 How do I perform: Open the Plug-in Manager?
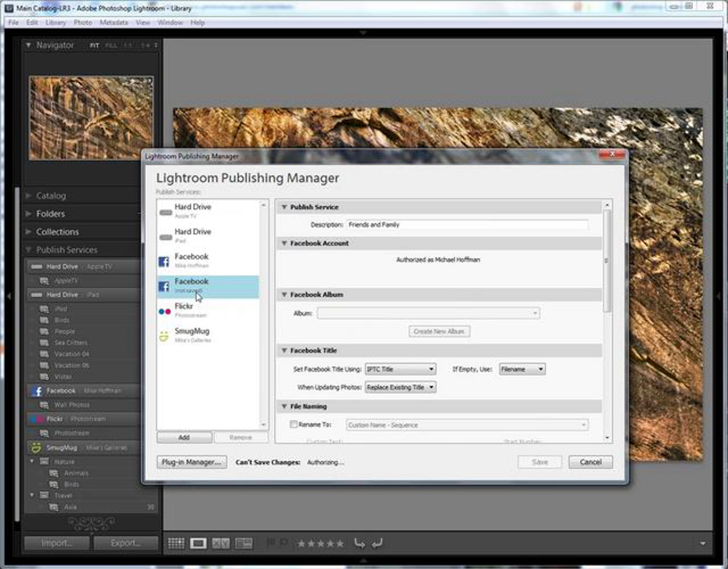point(192,462)
